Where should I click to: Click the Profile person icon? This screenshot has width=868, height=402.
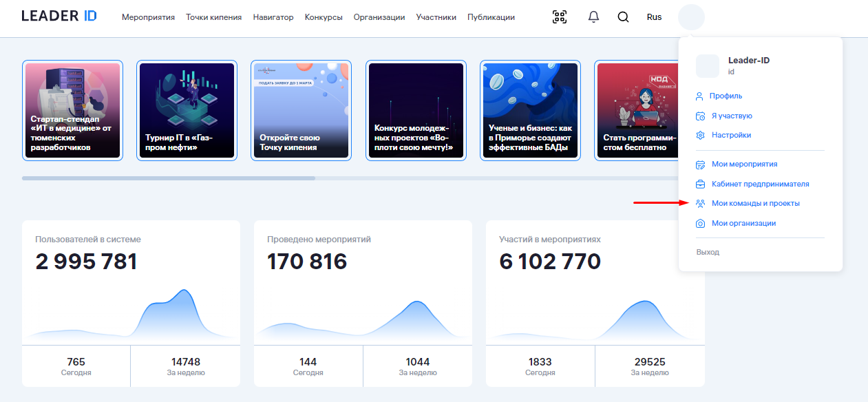700,96
